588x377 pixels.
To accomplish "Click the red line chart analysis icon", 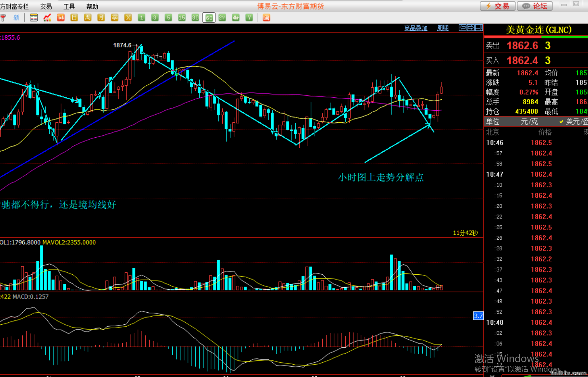I will [47, 18].
